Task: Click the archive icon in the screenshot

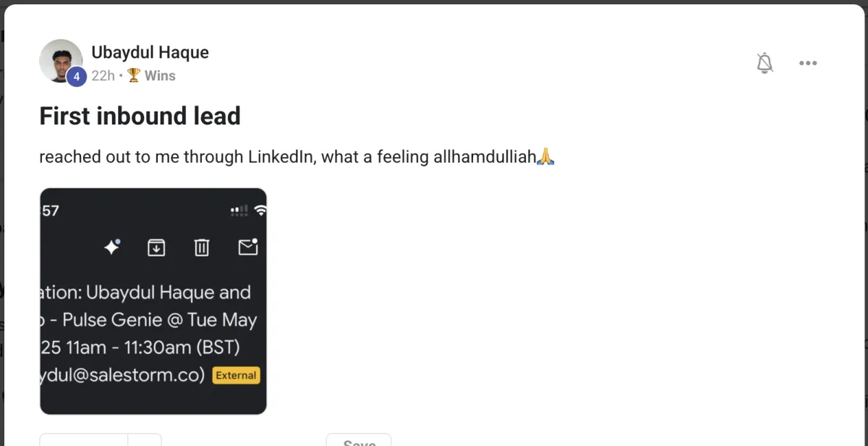Action: click(156, 248)
